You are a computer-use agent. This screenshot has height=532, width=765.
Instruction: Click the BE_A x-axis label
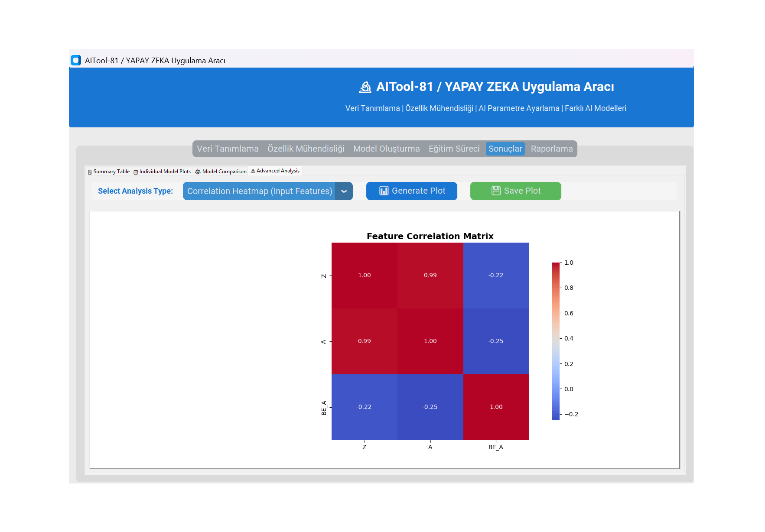tap(496, 447)
